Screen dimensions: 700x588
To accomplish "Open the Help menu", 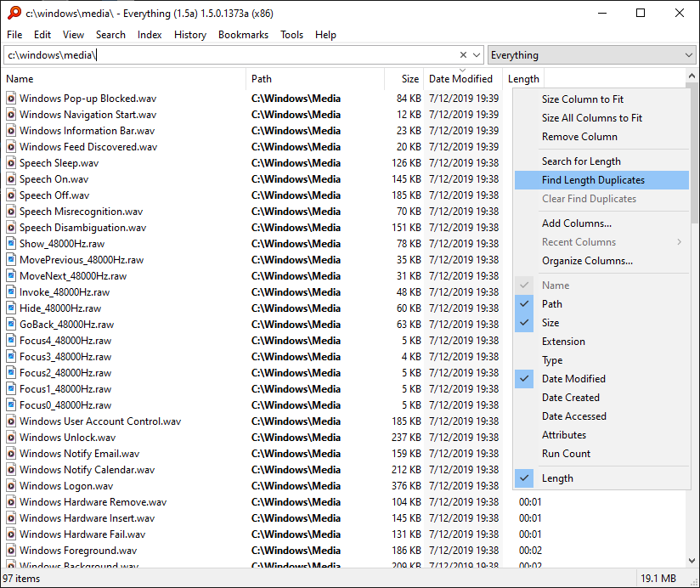I will pos(325,35).
